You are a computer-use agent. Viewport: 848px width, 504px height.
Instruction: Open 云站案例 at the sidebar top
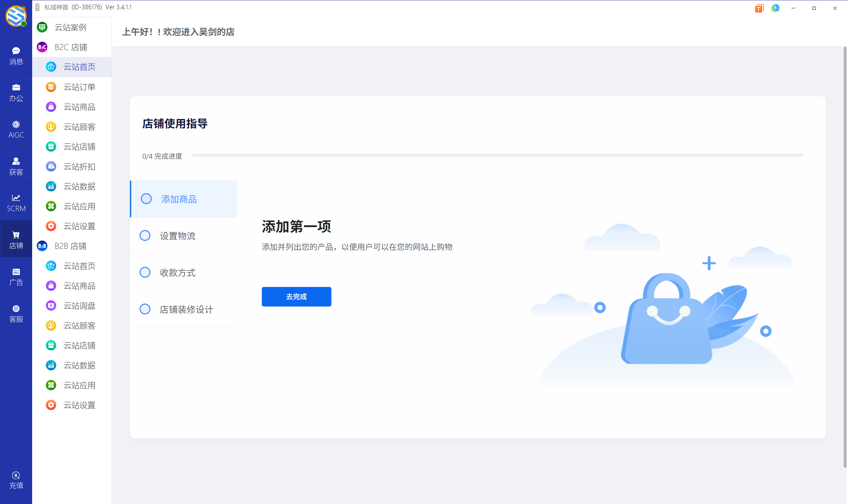(71, 27)
